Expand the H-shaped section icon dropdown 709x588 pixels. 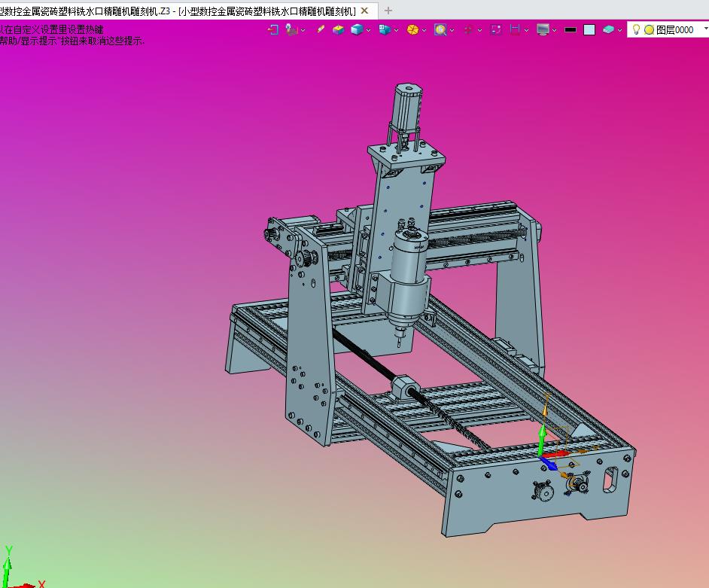[526, 30]
